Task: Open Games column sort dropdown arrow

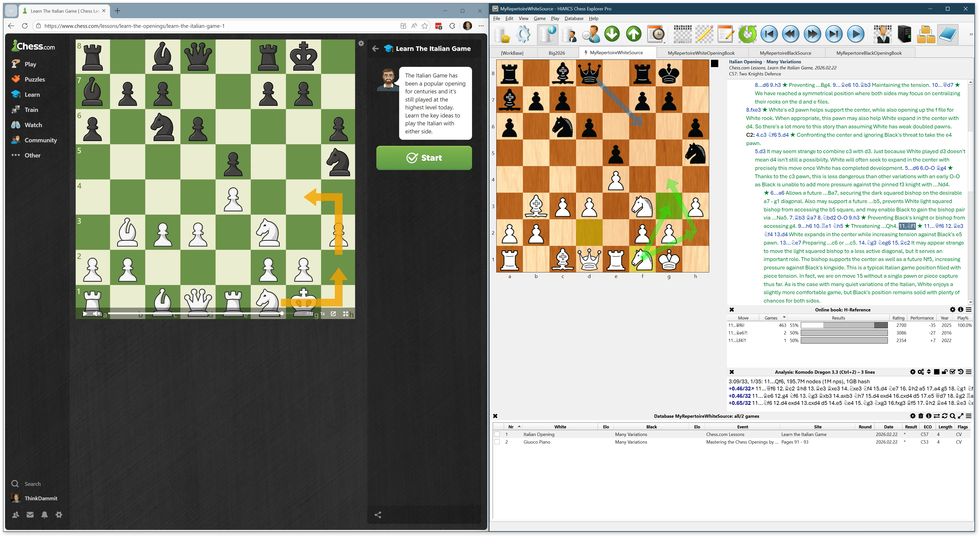Action: (784, 317)
